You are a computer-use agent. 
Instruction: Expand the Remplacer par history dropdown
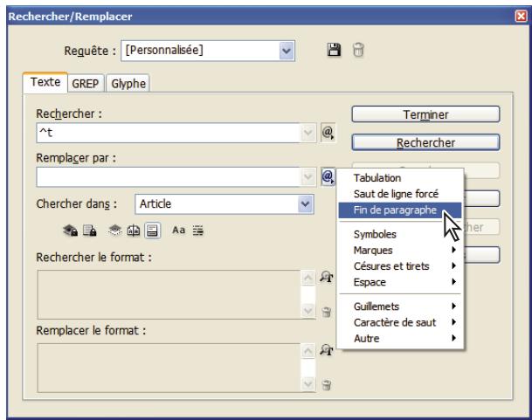(307, 176)
